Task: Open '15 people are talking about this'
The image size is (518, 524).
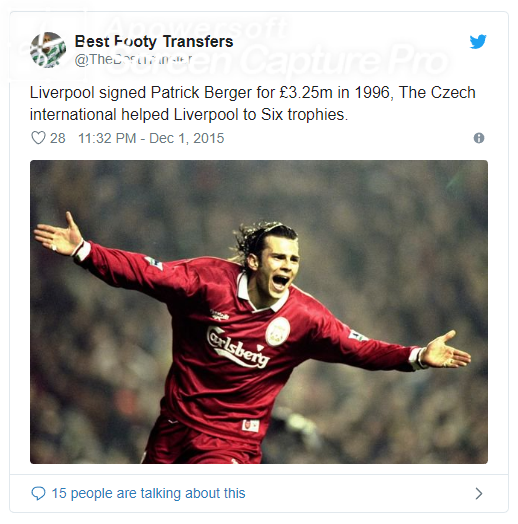Action: pyautogui.click(x=148, y=494)
